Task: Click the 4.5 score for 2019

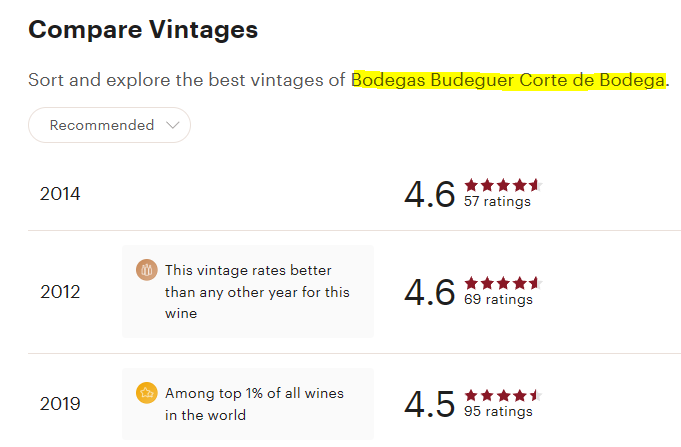Action: (x=430, y=404)
